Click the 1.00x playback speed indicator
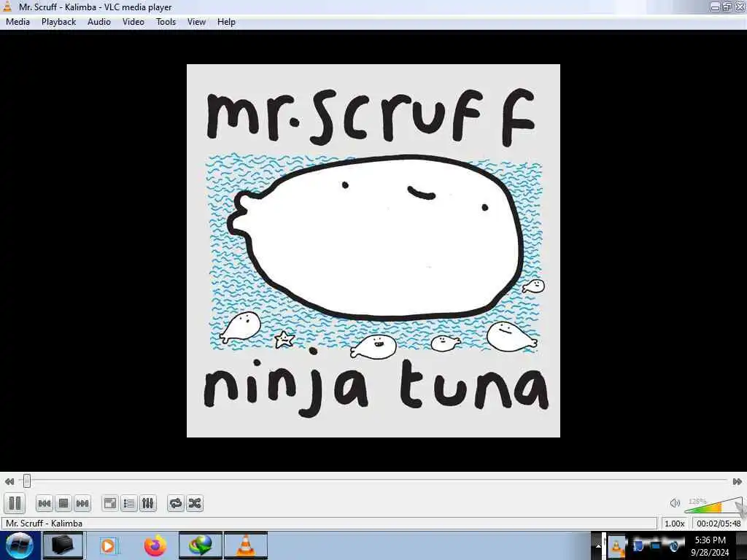747x560 pixels. tap(675, 524)
